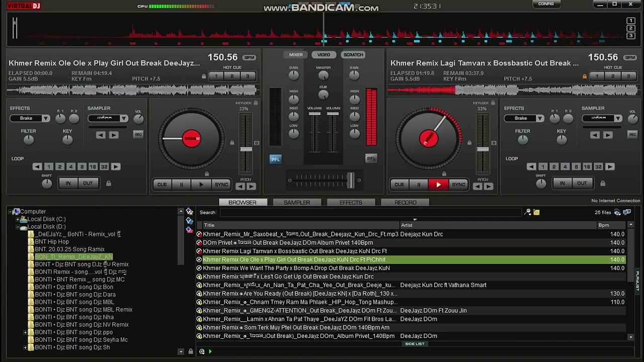644x362 pixels.
Task: Click right deck SYNC button
Action: 458,185
